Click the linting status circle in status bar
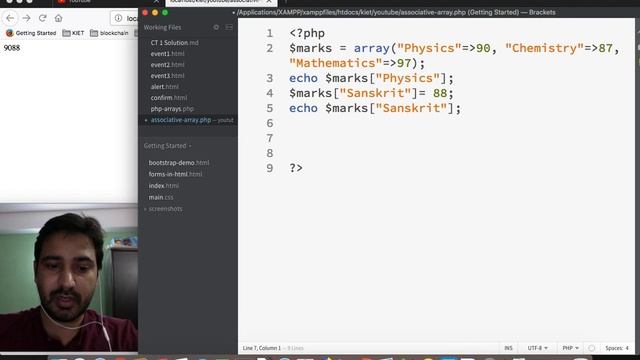640x360 pixels. [591, 348]
